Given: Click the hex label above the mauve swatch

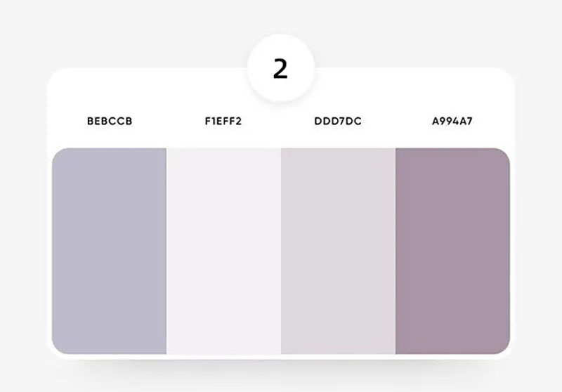Looking at the screenshot, I should (452, 122).
